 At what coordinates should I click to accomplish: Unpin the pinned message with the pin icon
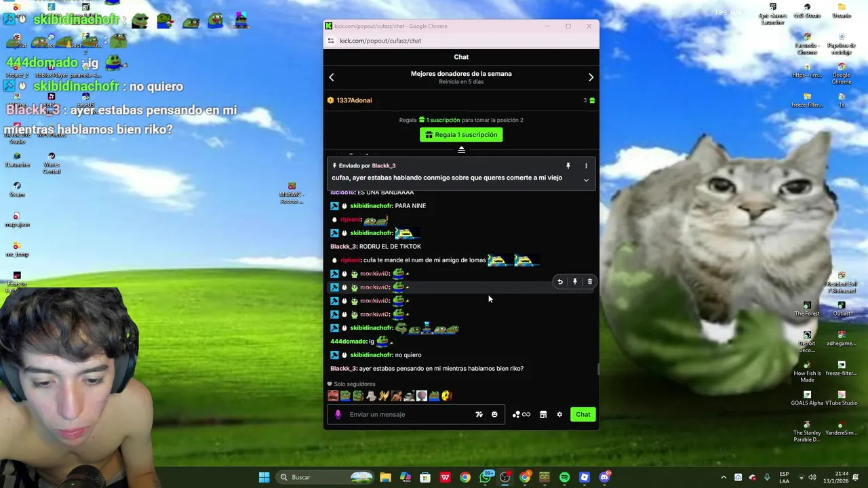click(x=568, y=165)
